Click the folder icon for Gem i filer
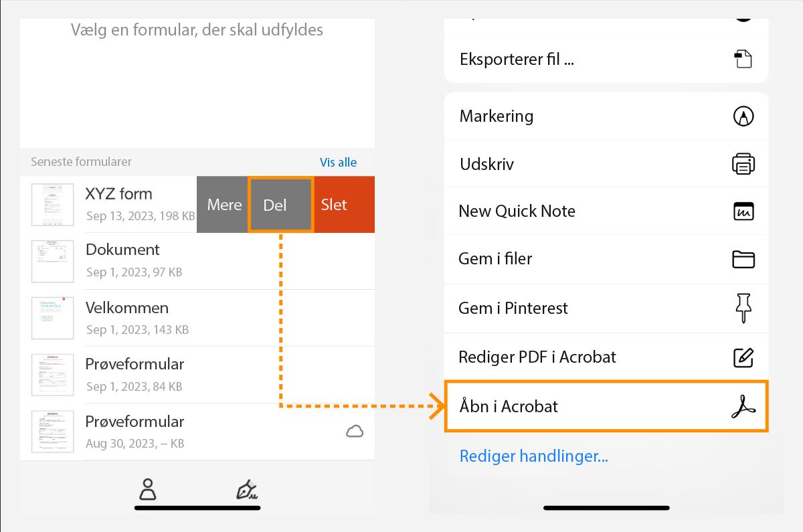The image size is (803, 532). pyautogui.click(x=743, y=259)
